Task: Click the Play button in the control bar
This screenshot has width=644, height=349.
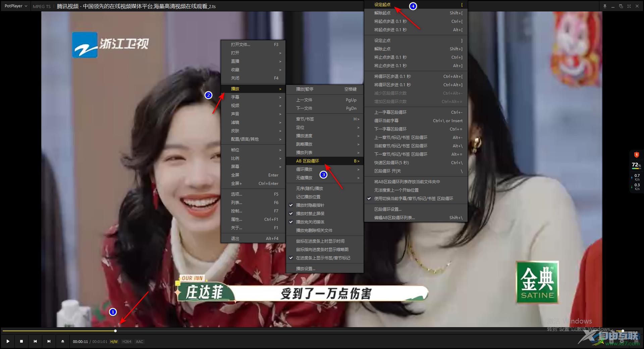Action: point(8,341)
